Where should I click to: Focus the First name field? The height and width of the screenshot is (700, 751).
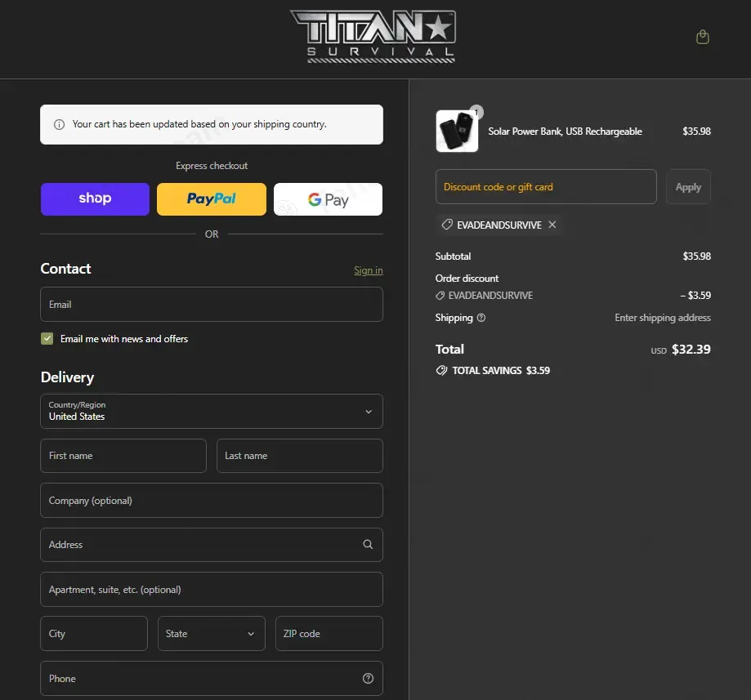[123, 456]
